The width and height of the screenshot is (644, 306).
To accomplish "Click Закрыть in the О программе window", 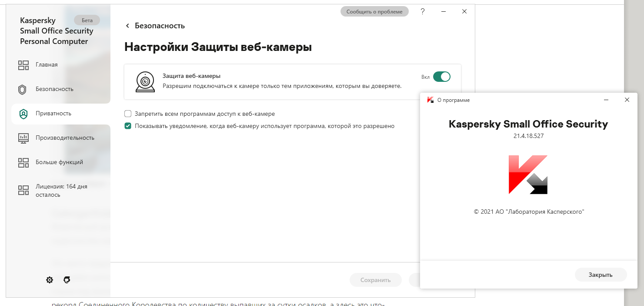I will pos(601,275).
